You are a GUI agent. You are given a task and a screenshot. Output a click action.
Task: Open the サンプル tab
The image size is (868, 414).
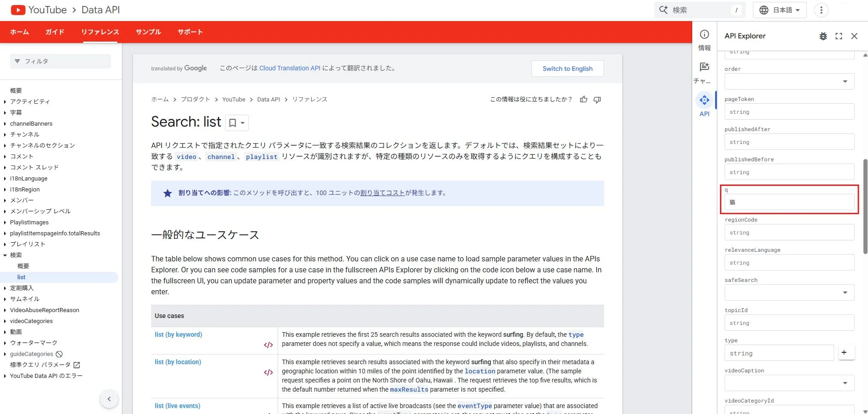pos(148,32)
